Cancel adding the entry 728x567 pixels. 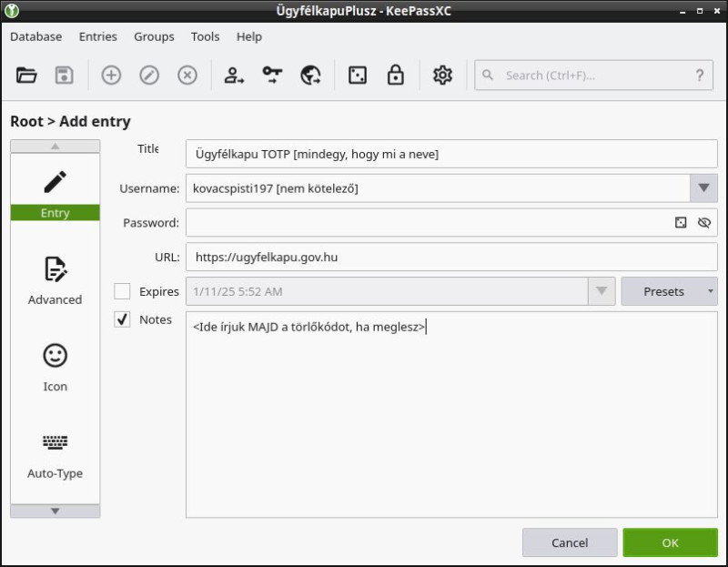click(570, 542)
